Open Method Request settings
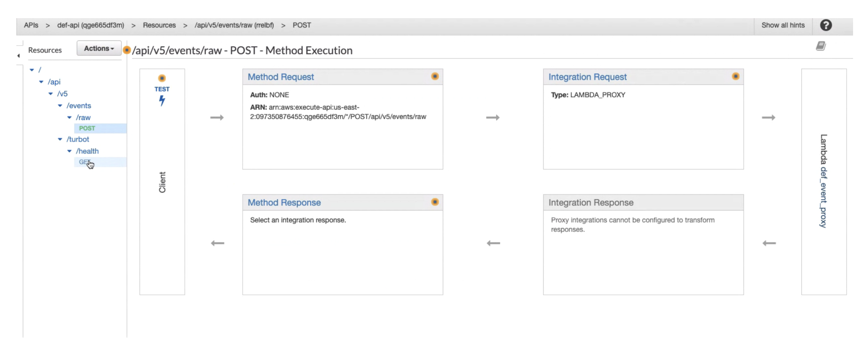868x345 pixels. point(281,77)
